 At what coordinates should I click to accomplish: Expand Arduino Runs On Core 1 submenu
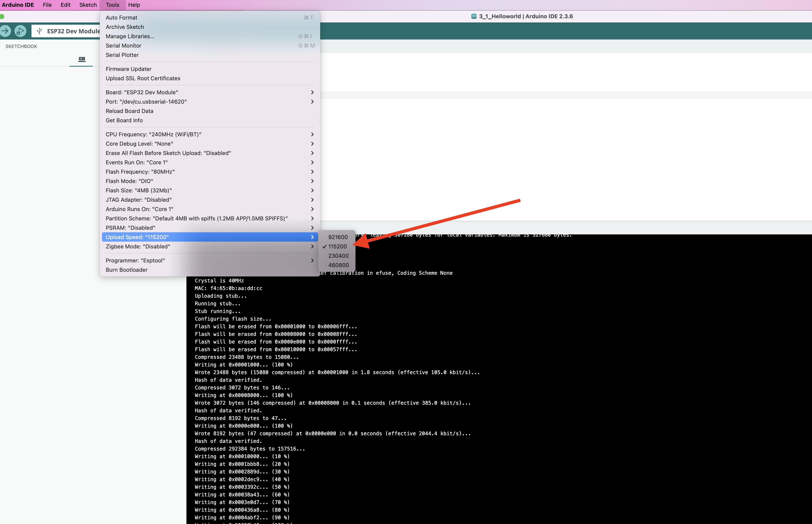[210, 209]
